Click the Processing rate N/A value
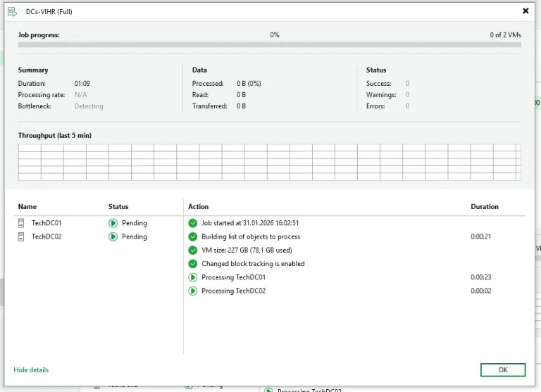The width and height of the screenshot is (541, 392). 81,95
